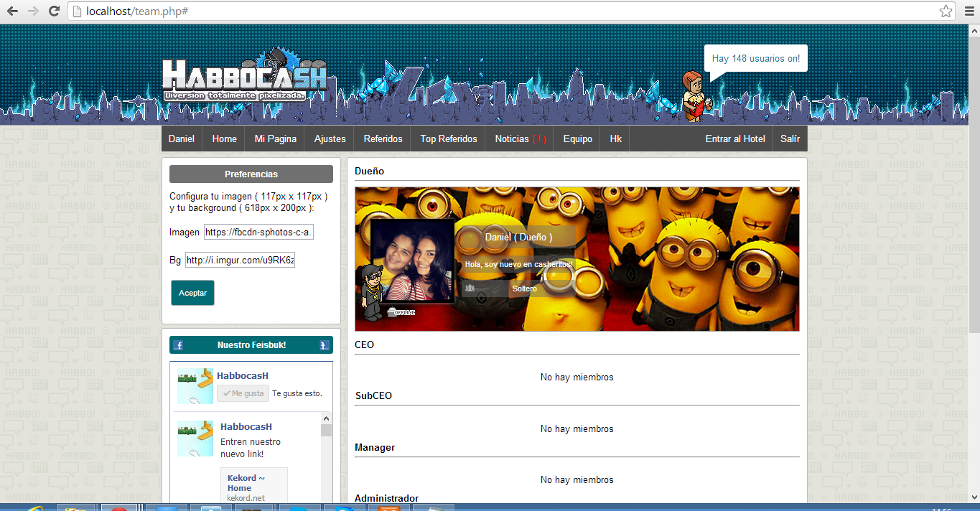Click the Hay 148 usuarios on! bubble
The width and height of the screenshot is (980, 511).
click(756, 59)
